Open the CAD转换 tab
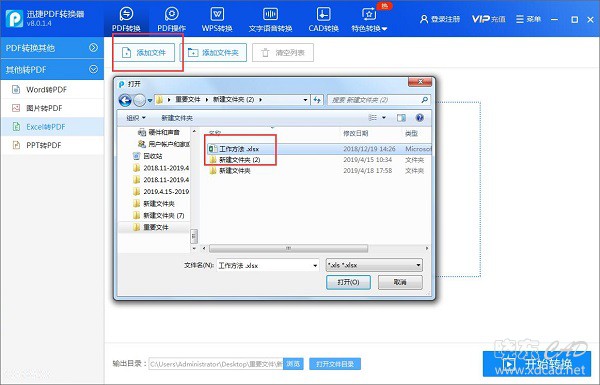This screenshot has width=600, height=385. tap(323, 19)
